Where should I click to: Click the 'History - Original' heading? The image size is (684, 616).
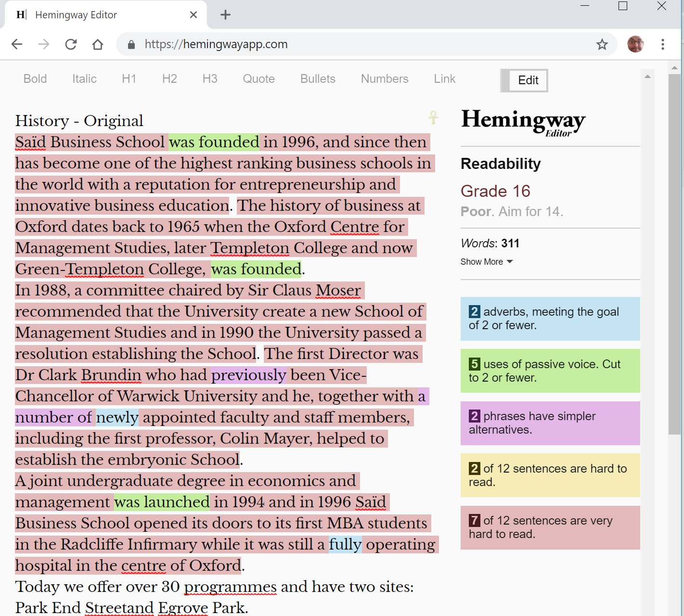pyautogui.click(x=79, y=121)
